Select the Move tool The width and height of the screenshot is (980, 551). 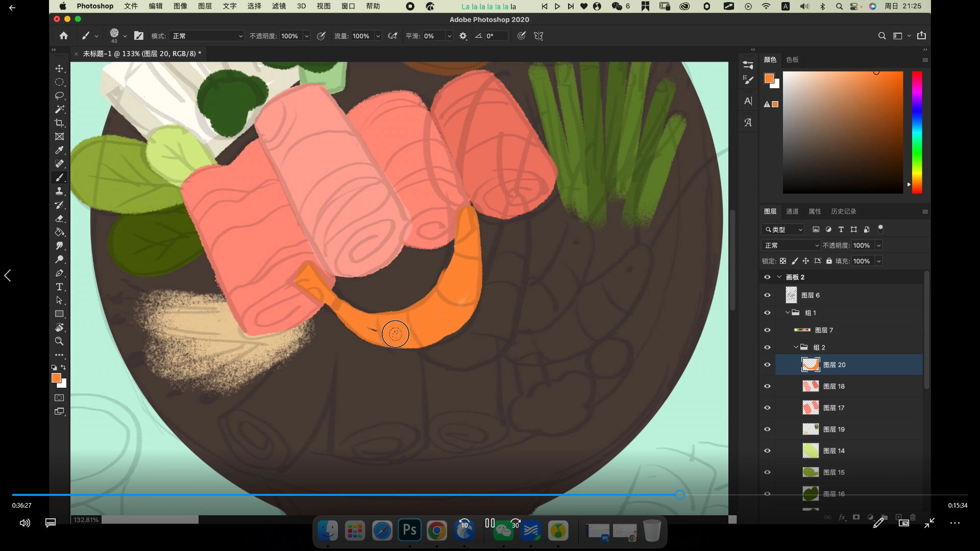(59, 68)
